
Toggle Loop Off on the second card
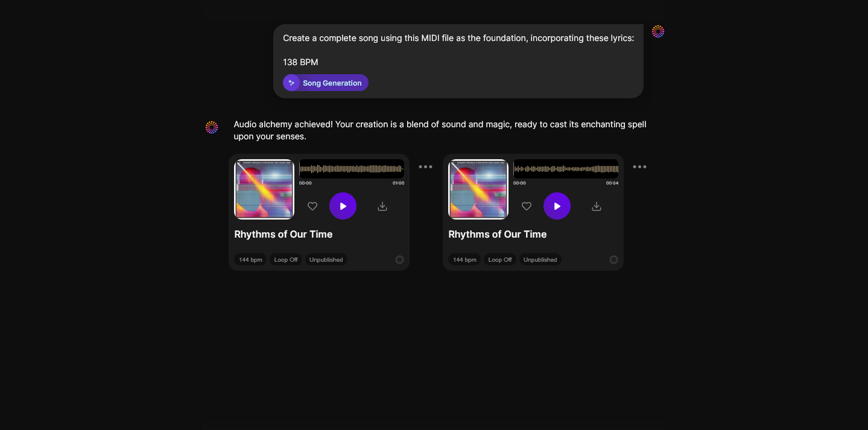pos(500,260)
